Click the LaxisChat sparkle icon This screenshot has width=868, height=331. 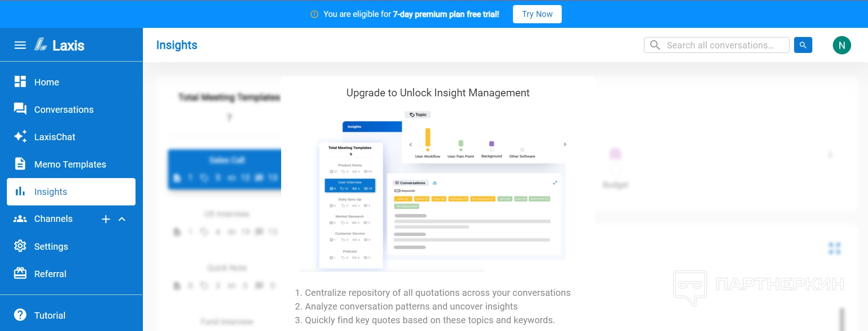(20, 136)
